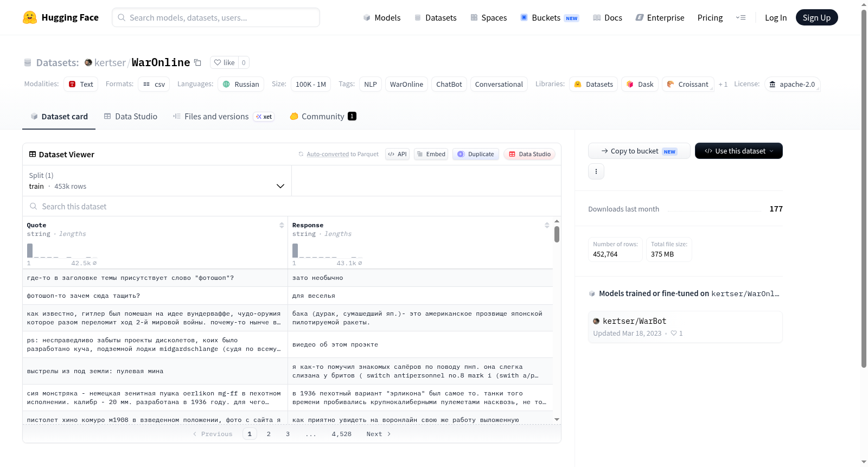The width and height of the screenshot is (868, 467).
Task: Click the dataset viewer vertical scrollbar thumb
Action: tap(557, 234)
